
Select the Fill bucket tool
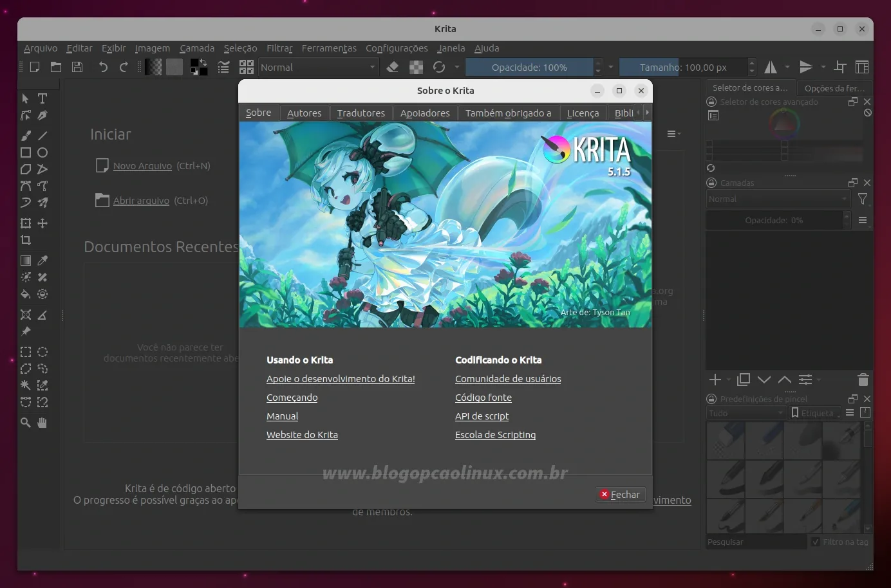click(x=26, y=294)
